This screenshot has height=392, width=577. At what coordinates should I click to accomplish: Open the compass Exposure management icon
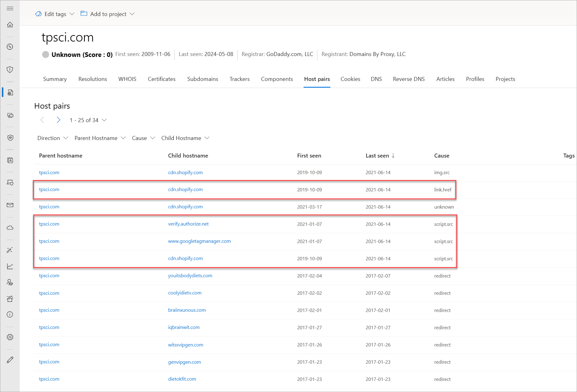(10, 47)
